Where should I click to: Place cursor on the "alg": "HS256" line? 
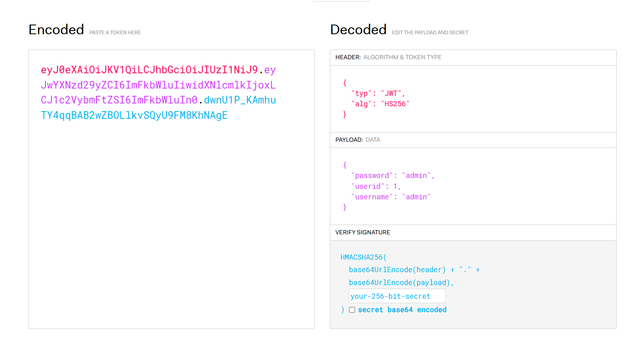click(x=380, y=104)
